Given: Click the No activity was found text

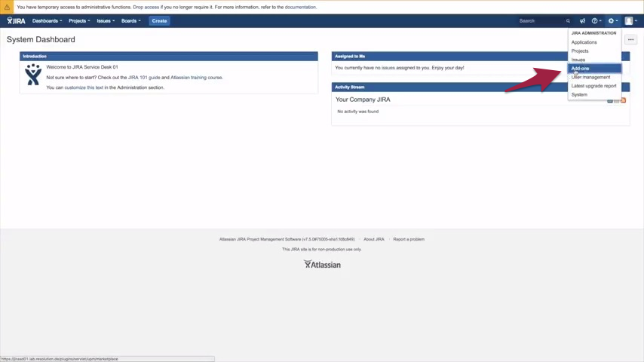Looking at the screenshot, I should click(357, 112).
